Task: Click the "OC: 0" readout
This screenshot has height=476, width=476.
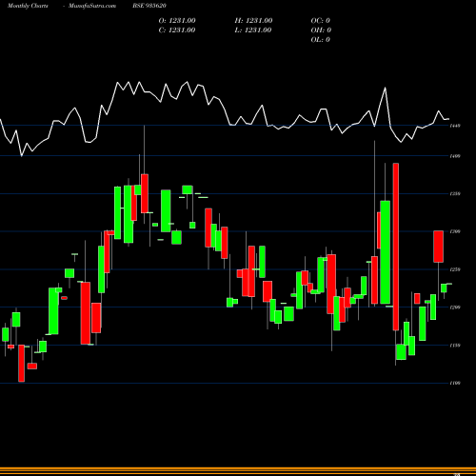Action: [x=321, y=21]
